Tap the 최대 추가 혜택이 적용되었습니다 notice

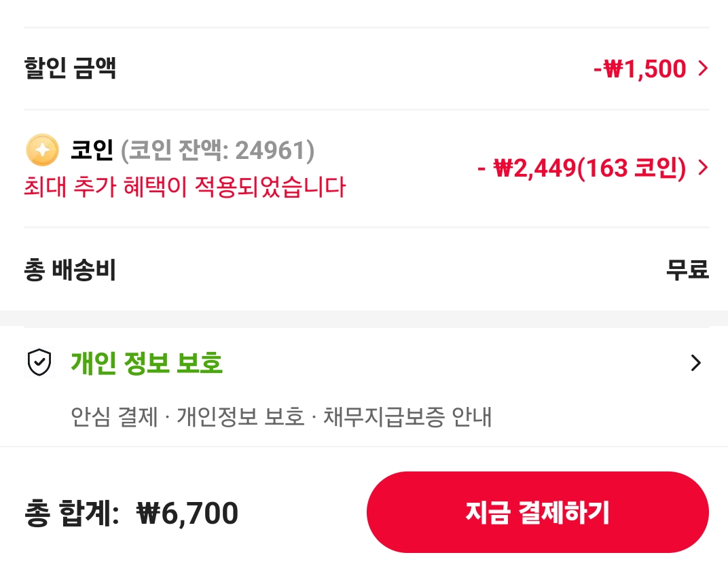tap(185, 186)
